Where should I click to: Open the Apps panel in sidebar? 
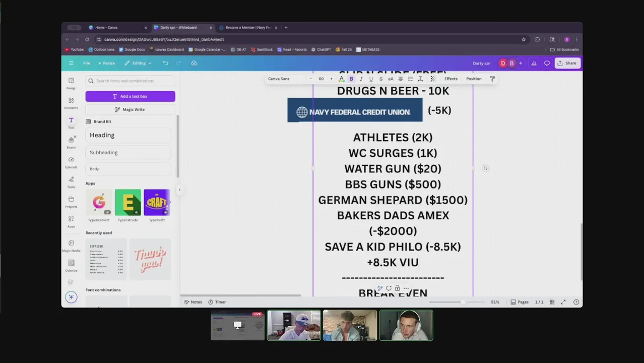(71, 221)
